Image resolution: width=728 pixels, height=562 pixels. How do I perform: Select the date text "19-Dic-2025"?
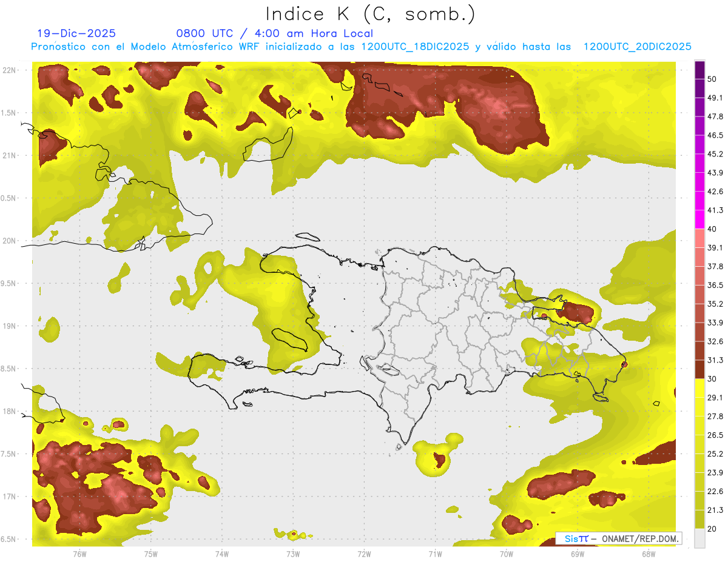tap(76, 33)
